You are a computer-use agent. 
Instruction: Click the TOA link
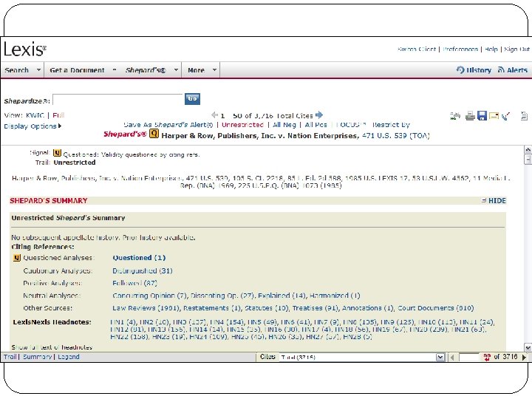point(420,136)
